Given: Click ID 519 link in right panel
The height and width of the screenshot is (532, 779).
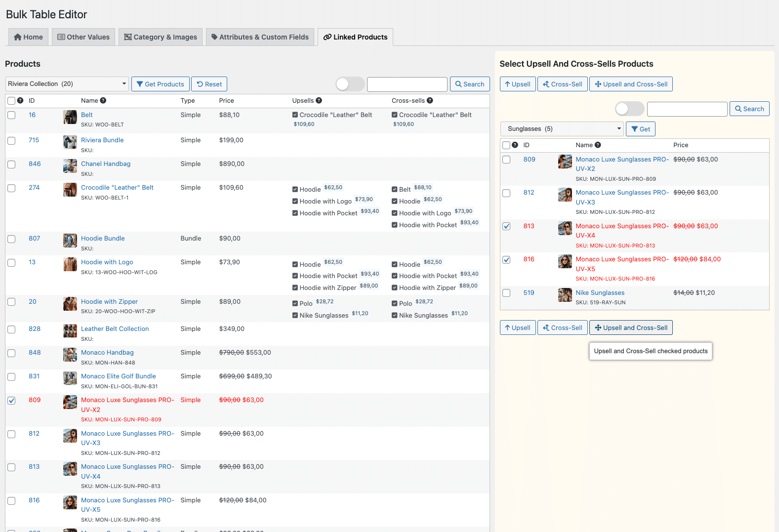Looking at the screenshot, I should point(529,292).
